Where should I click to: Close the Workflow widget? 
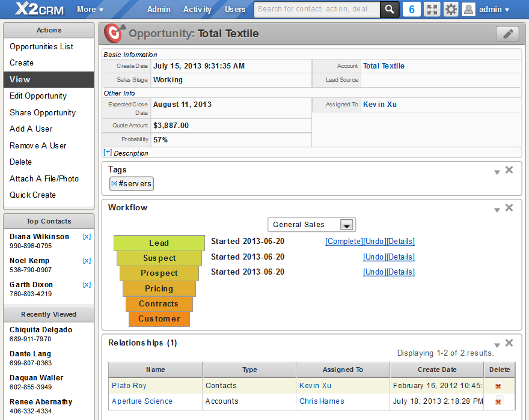pos(509,208)
